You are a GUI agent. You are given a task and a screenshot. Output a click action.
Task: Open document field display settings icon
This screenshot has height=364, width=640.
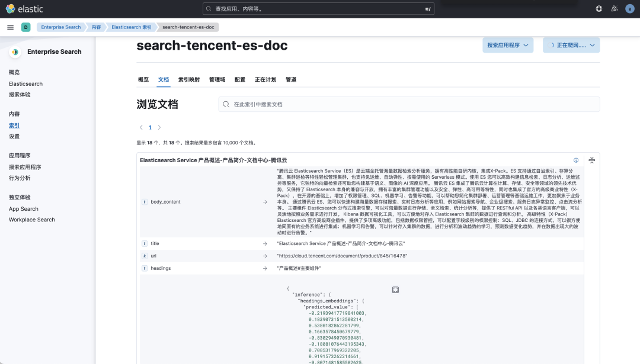592,160
